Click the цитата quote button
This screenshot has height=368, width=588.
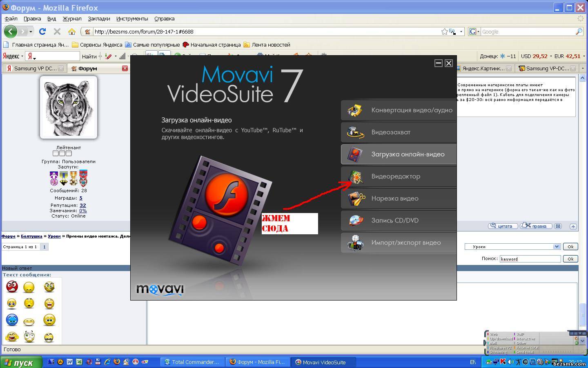click(503, 226)
